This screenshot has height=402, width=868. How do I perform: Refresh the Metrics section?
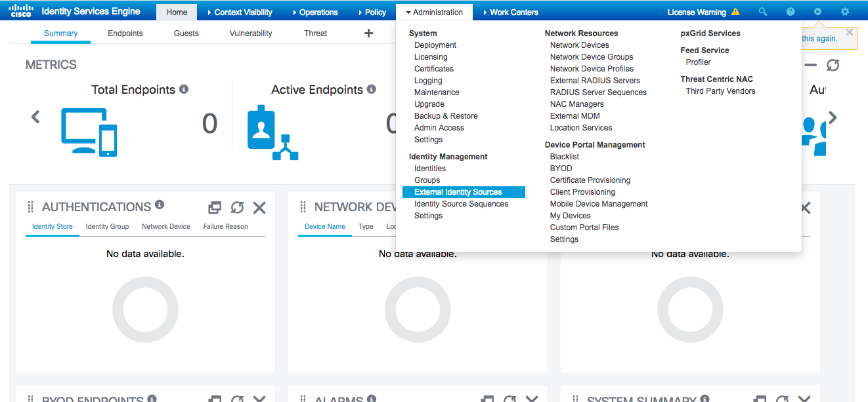tap(833, 65)
